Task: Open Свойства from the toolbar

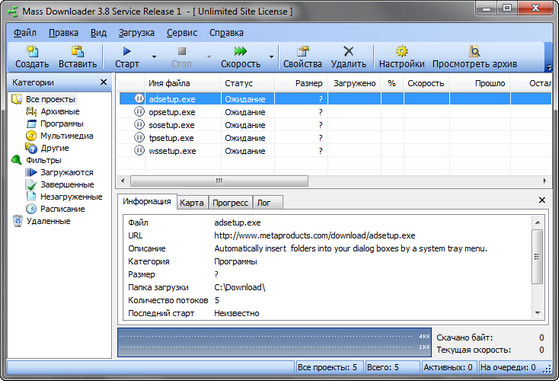Action: [x=303, y=51]
